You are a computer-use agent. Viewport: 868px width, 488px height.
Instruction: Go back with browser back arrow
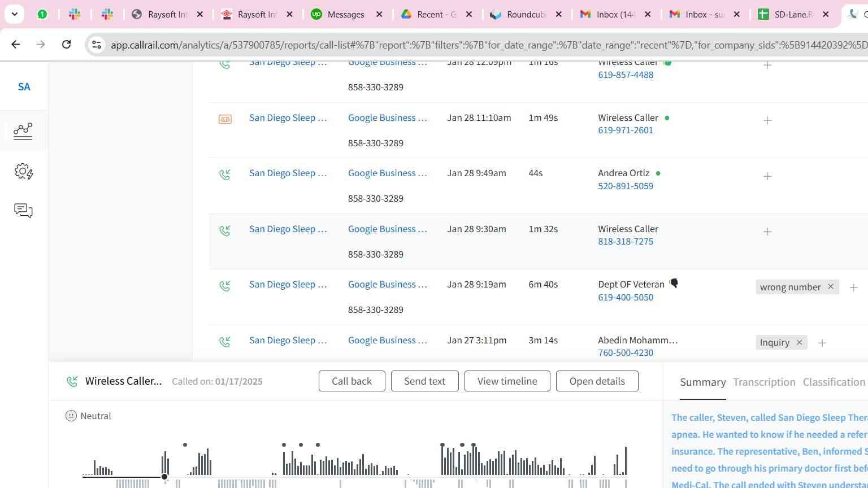[16, 44]
